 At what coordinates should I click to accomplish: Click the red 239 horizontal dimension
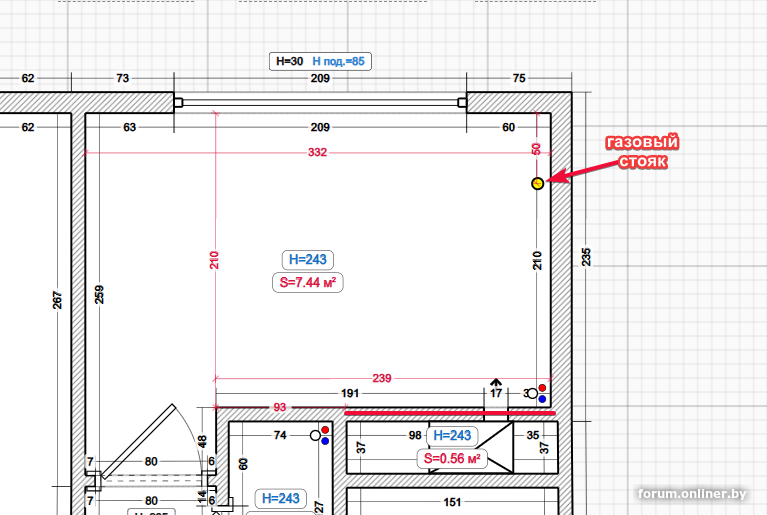tap(382, 378)
